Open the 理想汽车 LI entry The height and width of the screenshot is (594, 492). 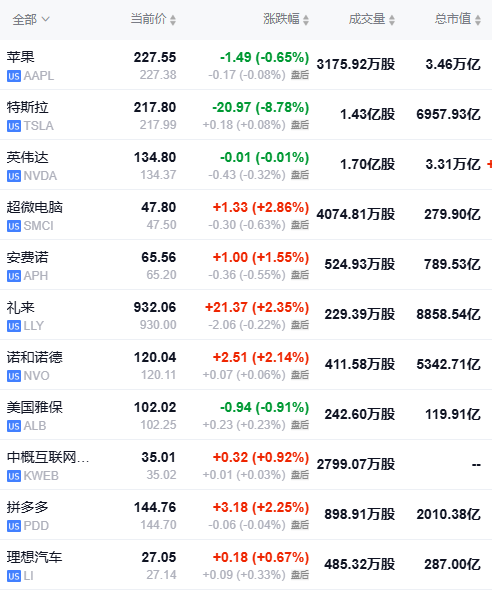click(246, 565)
